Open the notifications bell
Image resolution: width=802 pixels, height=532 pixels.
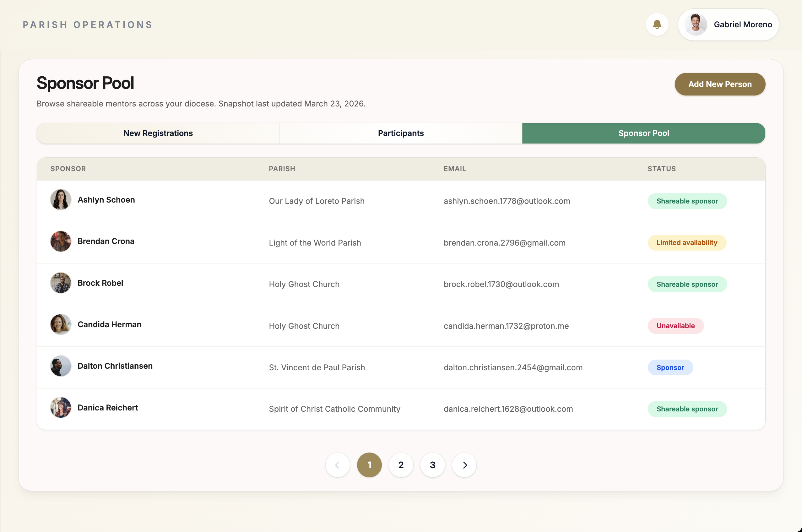coord(657,24)
